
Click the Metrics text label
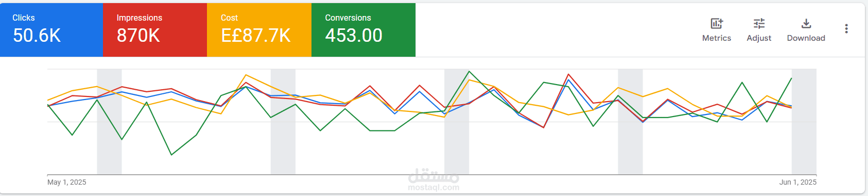click(717, 38)
